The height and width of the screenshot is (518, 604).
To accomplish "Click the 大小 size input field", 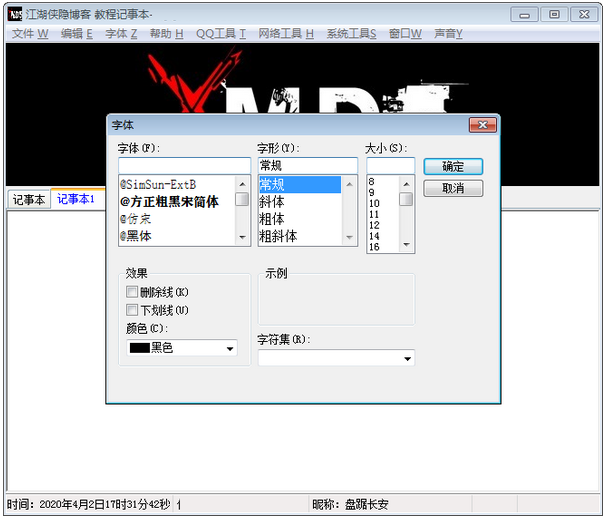I will click(x=391, y=166).
